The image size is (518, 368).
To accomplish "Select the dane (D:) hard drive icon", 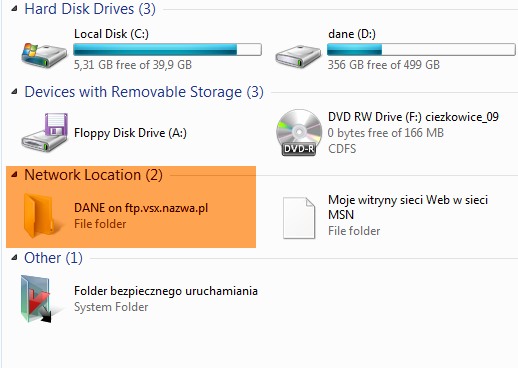I will click(x=298, y=57).
